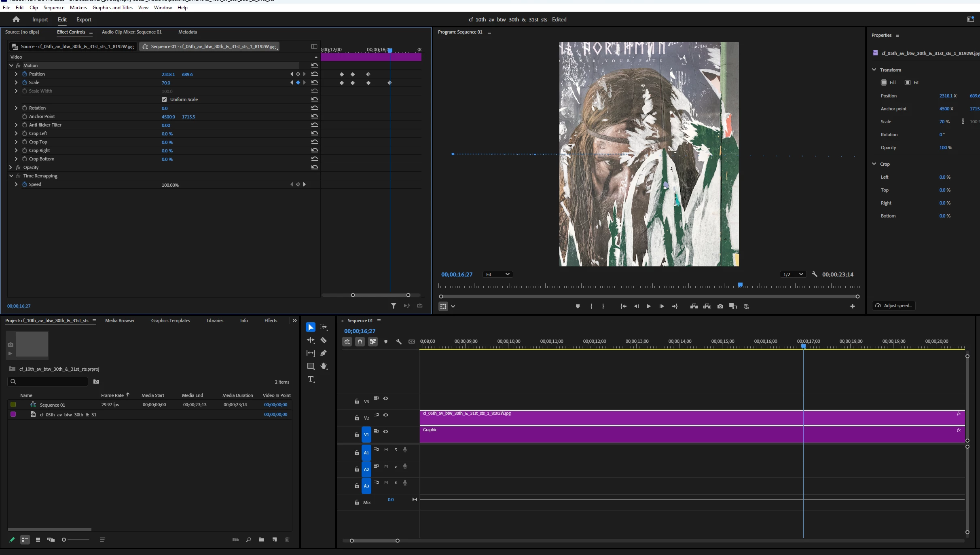Uncheck the Uniform Scale checkbox

[164, 99]
